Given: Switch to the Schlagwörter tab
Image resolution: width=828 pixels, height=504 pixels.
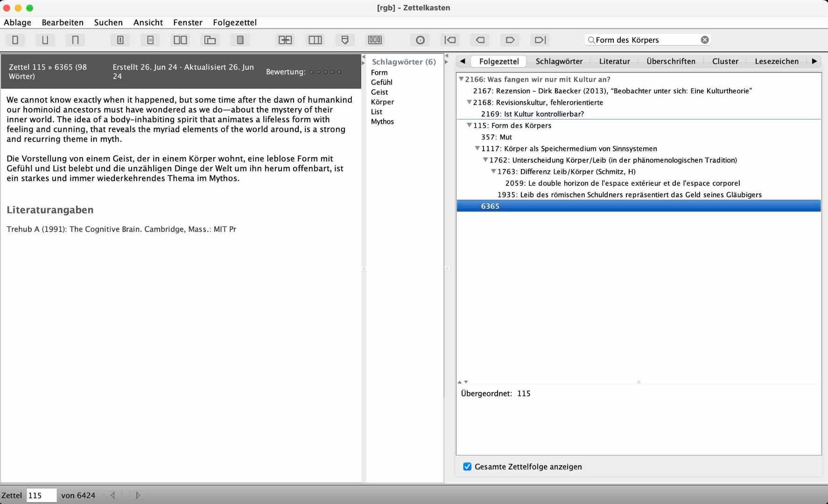Looking at the screenshot, I should click(x=559, y=61).
